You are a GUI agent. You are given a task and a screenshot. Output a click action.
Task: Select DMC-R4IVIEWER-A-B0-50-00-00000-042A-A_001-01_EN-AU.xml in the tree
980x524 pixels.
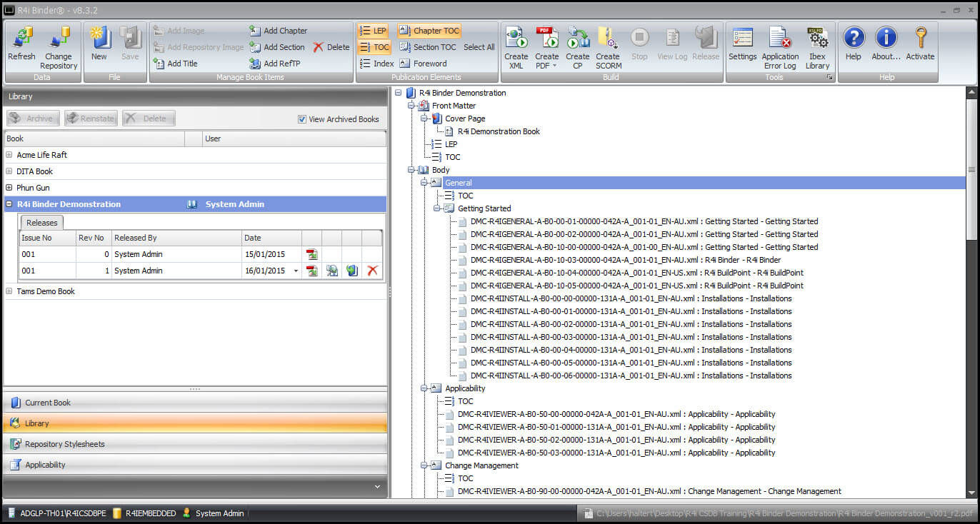[x=616, y=414]
